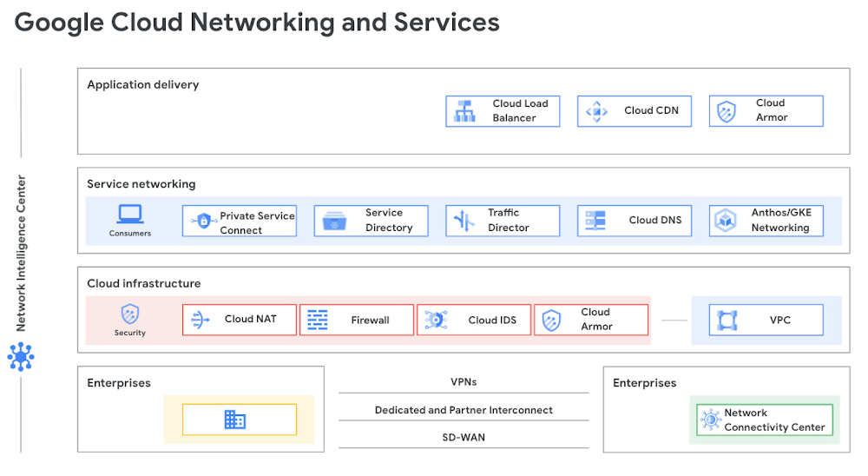Click the Consumers caption text
This screenshot has width=868, height=476.
(130, 234)
